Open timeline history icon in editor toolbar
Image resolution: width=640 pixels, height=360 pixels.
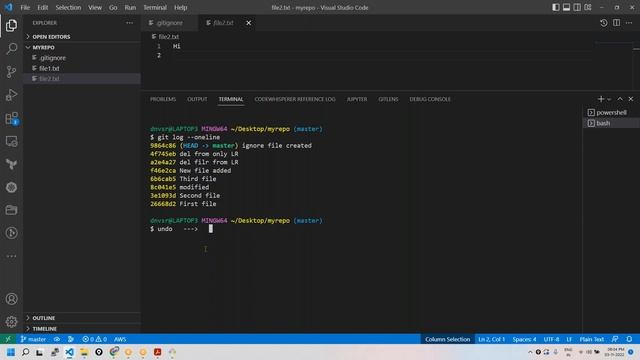pyautogui.click(x=604, y=23)
